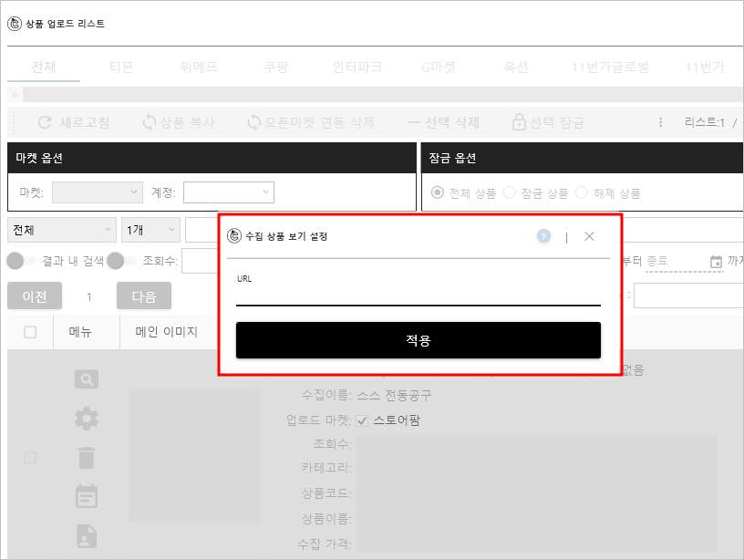Switch to the 인터파크 tab
The image size is (744, 560).
point(356,67)
